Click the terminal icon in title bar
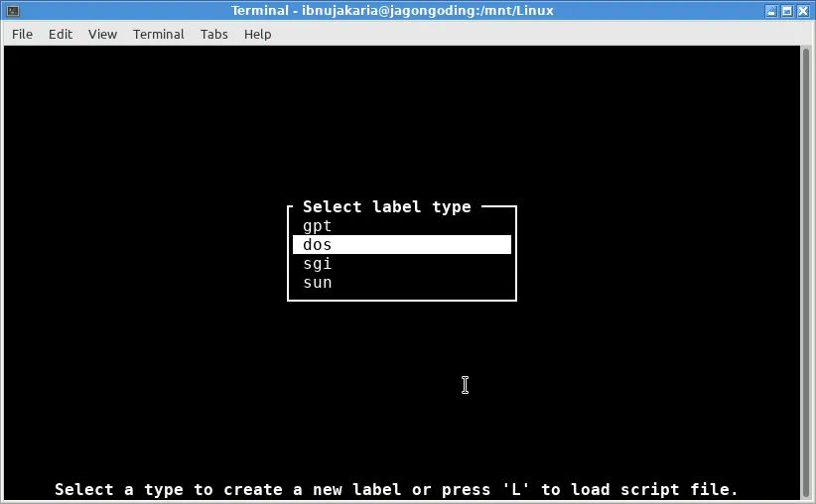Screen dimensions: 816x504 13,10
